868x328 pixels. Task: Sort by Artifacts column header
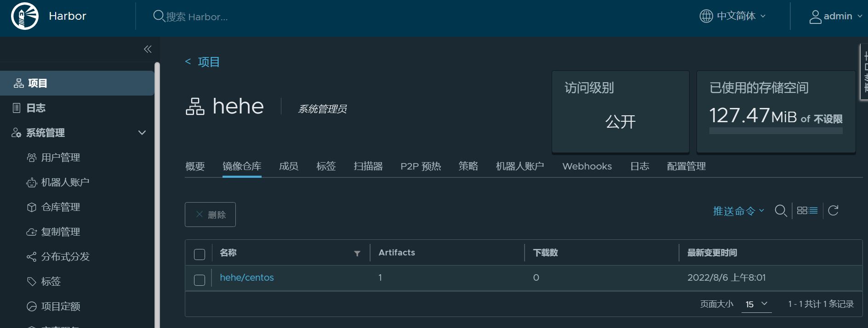(x=397, y=252)
